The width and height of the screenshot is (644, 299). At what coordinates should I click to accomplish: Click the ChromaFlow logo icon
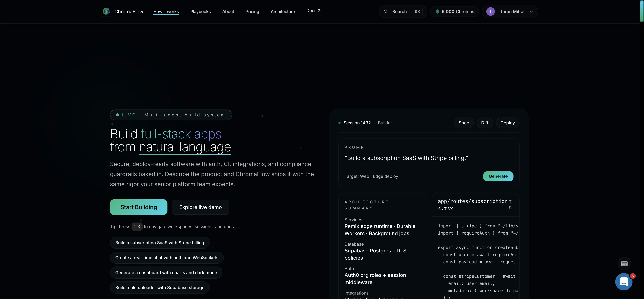pyautogui.click(x=106, y=11)
